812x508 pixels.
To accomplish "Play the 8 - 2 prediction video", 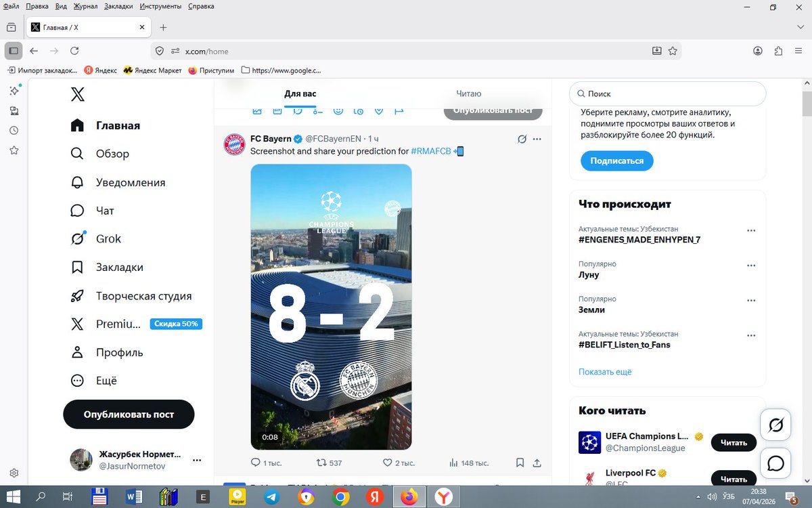I will [x=331, y=307].
